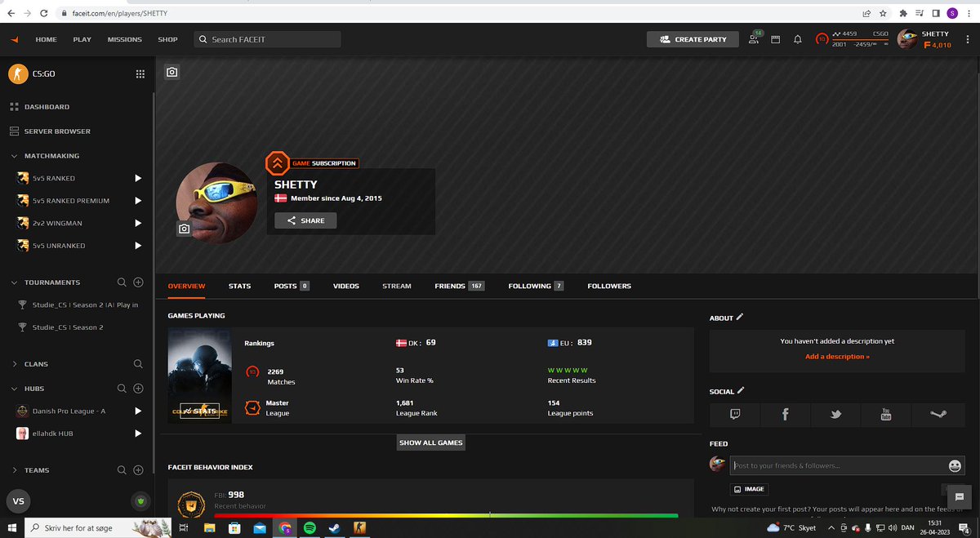Screen dimensions: 980x538
Task: Play 5v5 RANKED using its arrow
Action: click(x=138, y=178)
